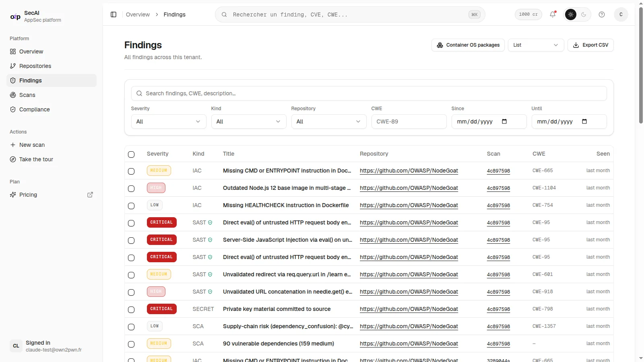
Task: Click the CL avatar at bottom left
Action: [16, 346]
